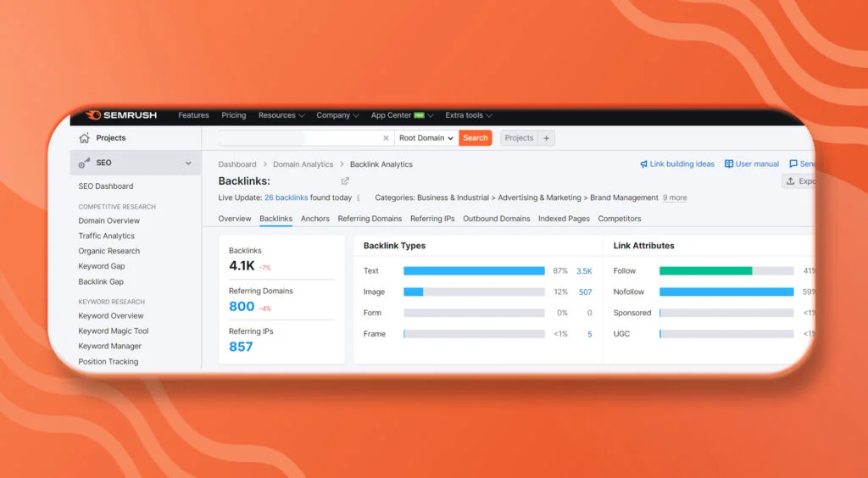The width and height of the screenshot is (868, 478).
Task: Open Keyword Magic Tool in the sidebar
Action: 114,331
